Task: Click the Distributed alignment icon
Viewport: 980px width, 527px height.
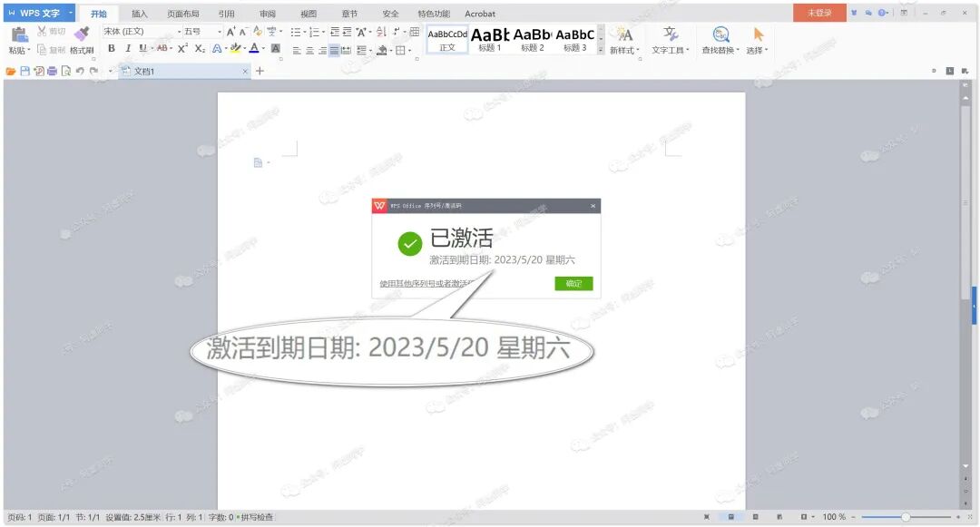Action: click(346, 51)
